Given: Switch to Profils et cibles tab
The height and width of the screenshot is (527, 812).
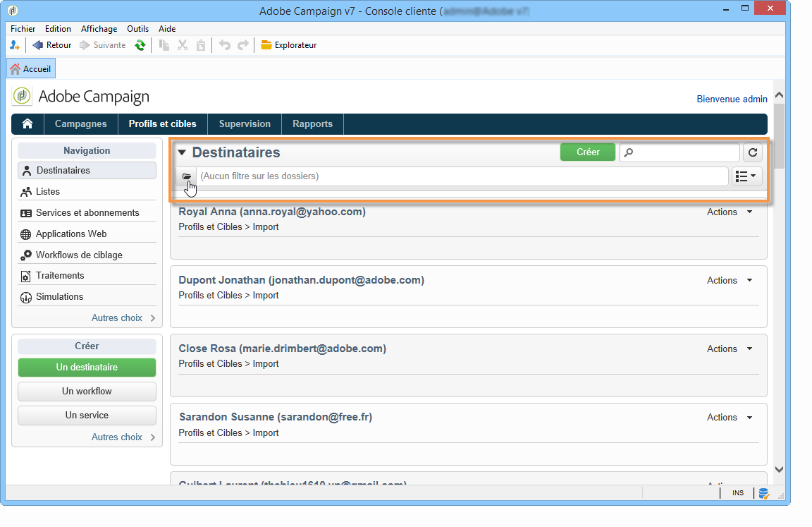Looking at the screenshot, I should click(x=163, y=124).
